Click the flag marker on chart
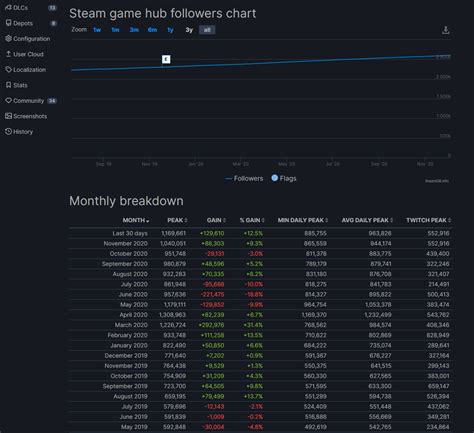The image size is (474, 433). (x=166, y=59)
